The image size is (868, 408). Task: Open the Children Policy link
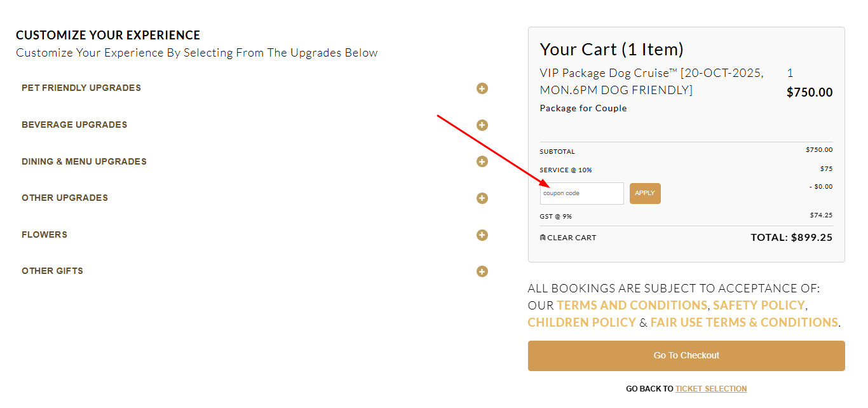click(x=582, y=322)
